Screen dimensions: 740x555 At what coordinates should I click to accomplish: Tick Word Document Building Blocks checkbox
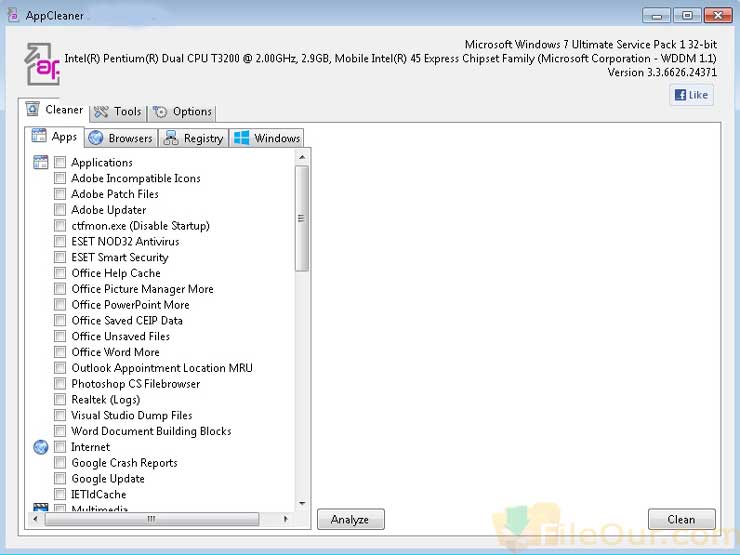(60, 431)
